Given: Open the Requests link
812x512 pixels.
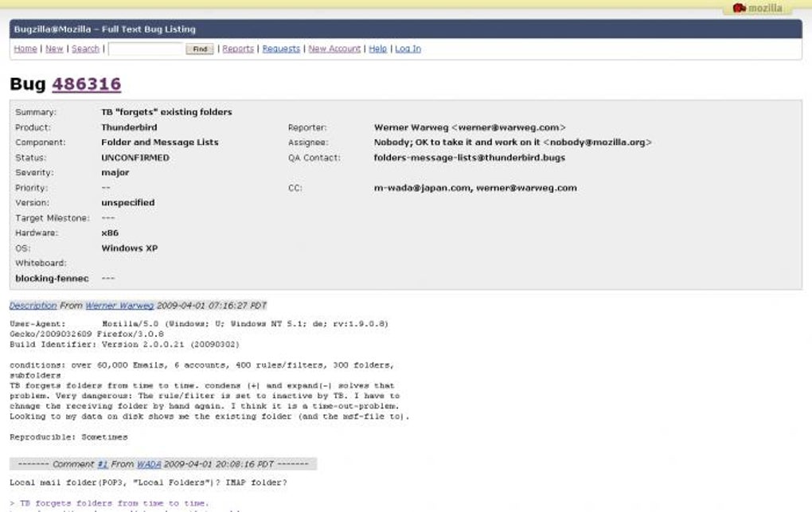Looking at the screenshot, I should (281, 49).
